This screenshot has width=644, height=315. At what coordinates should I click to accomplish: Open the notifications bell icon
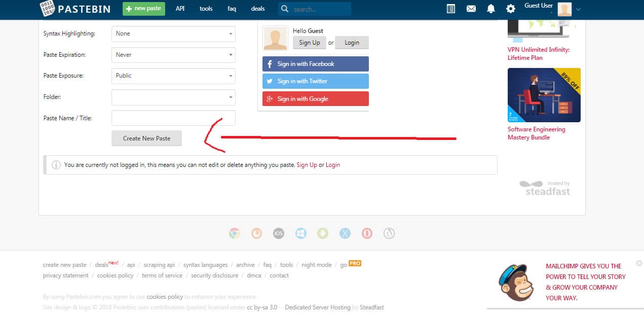point(490,9)
